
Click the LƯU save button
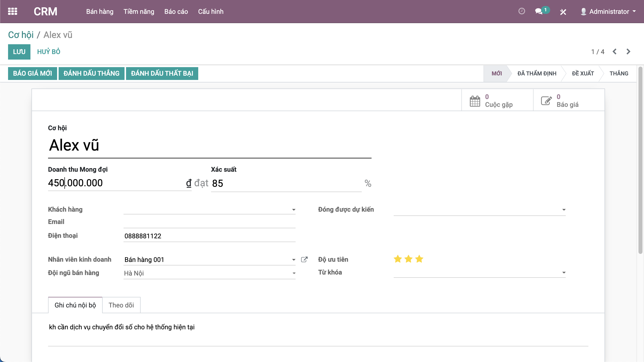pos(19,52)
